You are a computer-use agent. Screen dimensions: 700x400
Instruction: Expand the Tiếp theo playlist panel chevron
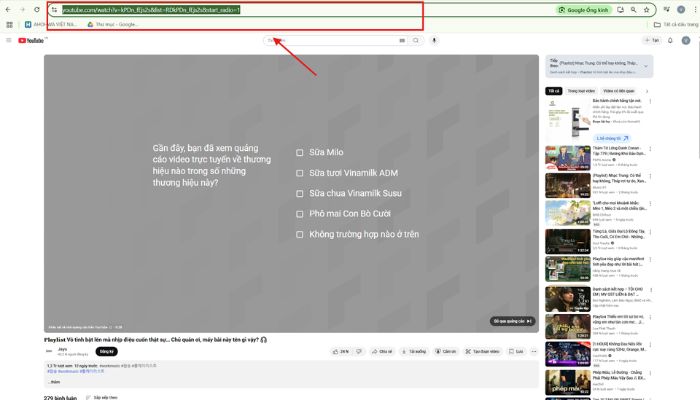[x=646, y=66]
